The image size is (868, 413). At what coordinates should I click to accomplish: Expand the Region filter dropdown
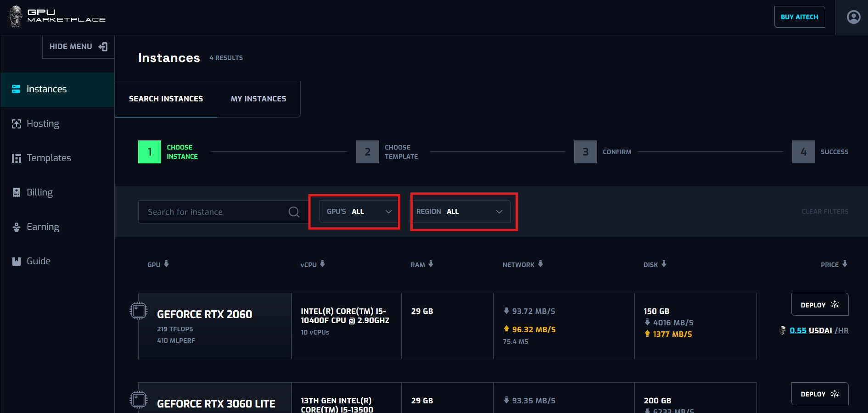[x=460, y=212]
